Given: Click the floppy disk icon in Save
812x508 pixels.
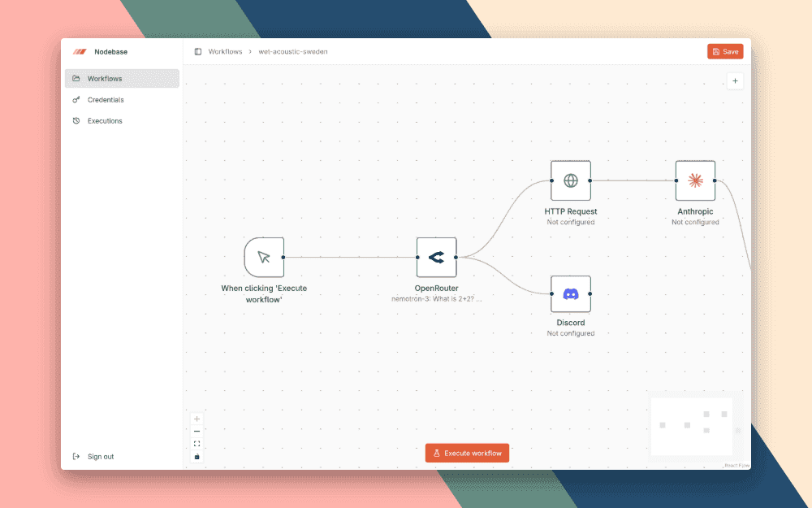Looking at the screenshot, I should pyautogui.click(x=716, y=51).
